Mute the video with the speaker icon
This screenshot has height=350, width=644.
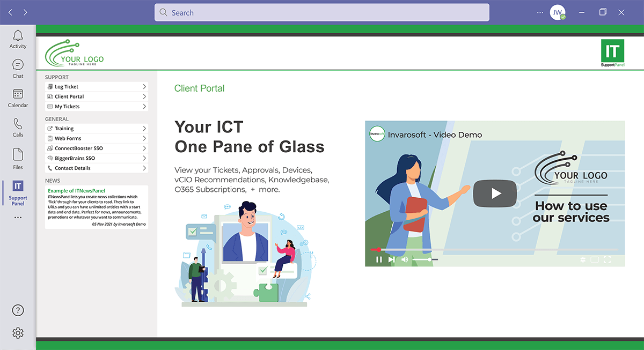405,259
